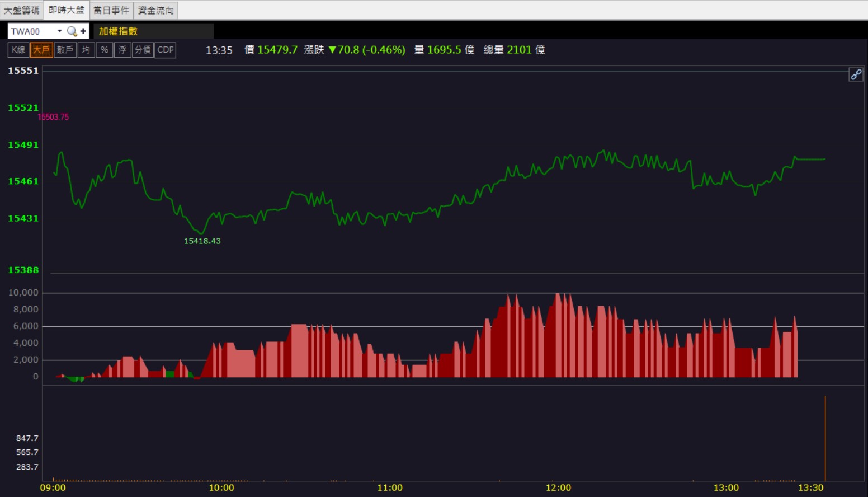Open the 大盤籌碼 tab
Image resolution: width=868 pixels, height=497 pixels.
(x=22, y=10)
